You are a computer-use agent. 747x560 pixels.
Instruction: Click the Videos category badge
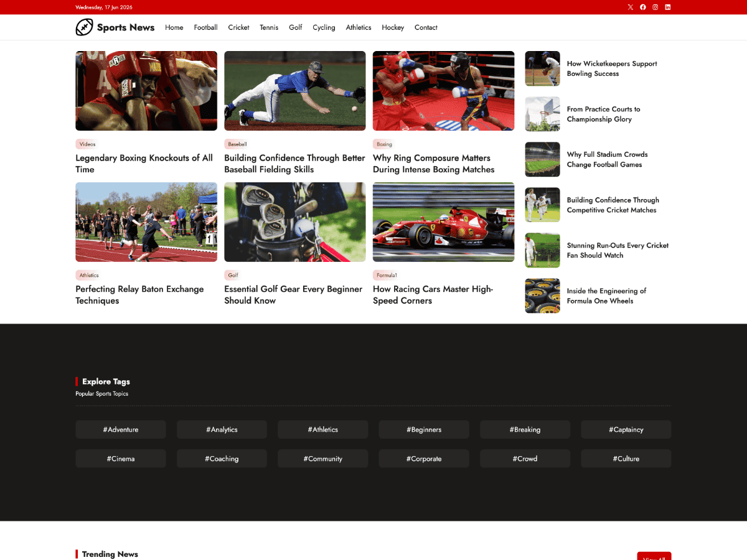87,144
